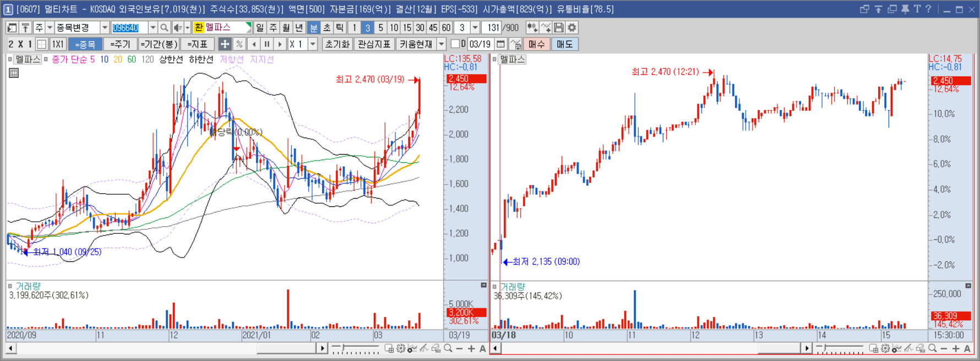This screenshot has height=361, width=980.
Task: Click the table icon under 멜파스 legend
Action: pyautogui.click(x=14, y=73)
